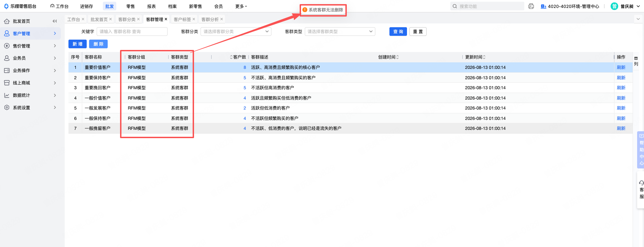This screenshot has width=644, height=247.
Task: Expand 线上商城 sidebar chevron
Action: [55, 83]
